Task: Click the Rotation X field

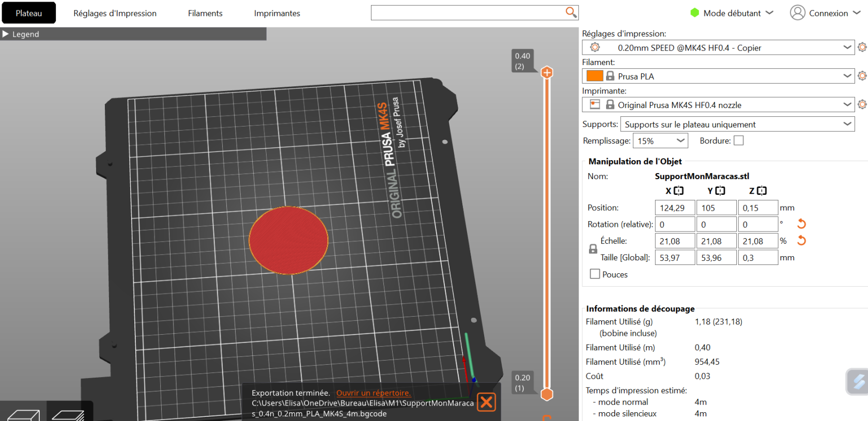Action: 675,224
